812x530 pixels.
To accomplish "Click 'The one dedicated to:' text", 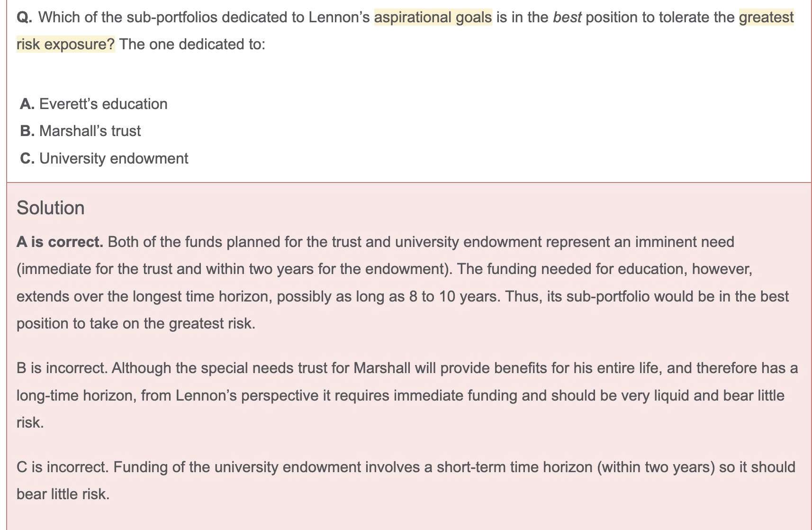I will (x=192, y=44).
